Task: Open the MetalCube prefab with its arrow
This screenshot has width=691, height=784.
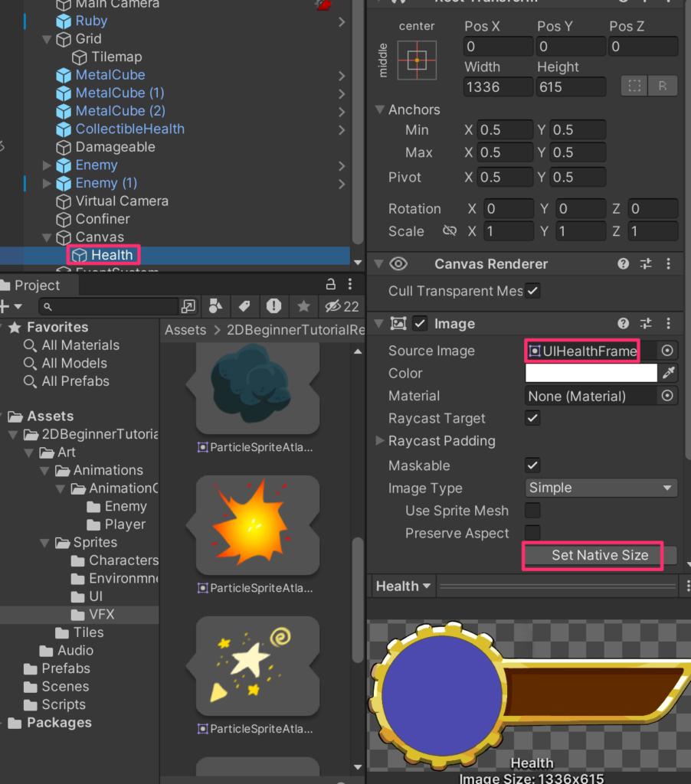Action: [342, 76]
